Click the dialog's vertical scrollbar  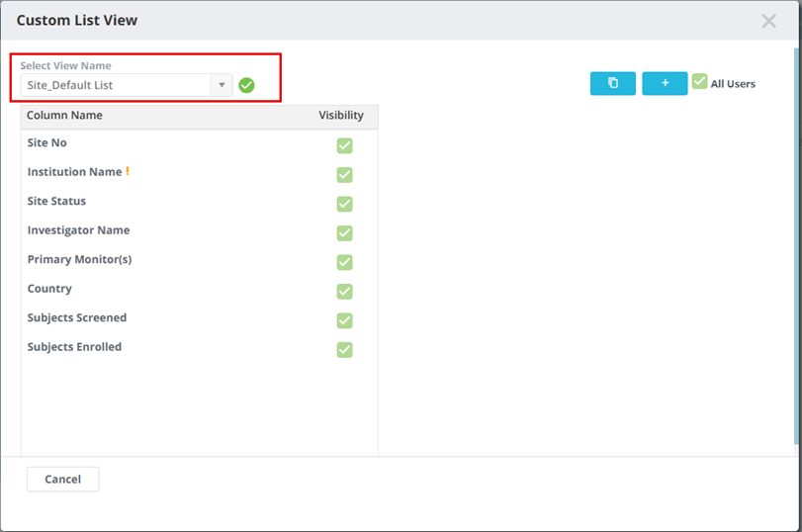coord(796,245)
